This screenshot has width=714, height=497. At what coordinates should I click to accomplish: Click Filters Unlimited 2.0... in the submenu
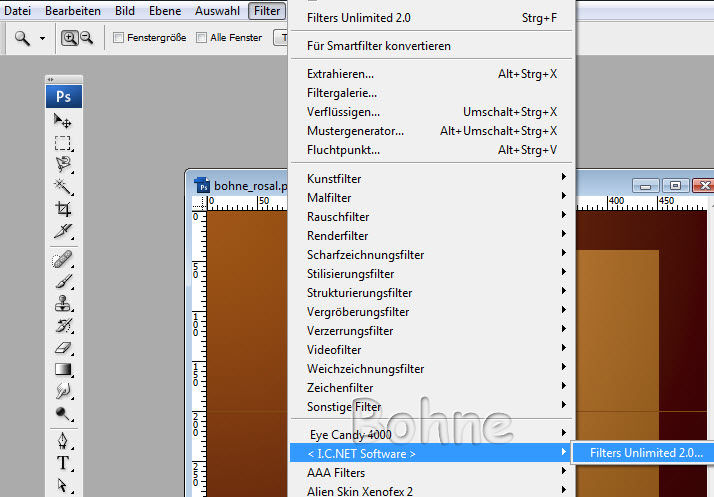[x=645, y=453]
